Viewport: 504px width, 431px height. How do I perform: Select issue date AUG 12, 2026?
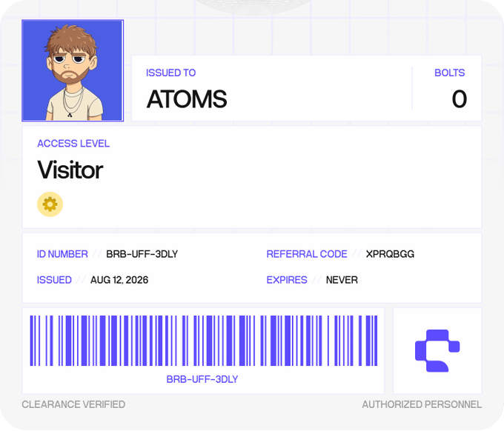[119, 280]
